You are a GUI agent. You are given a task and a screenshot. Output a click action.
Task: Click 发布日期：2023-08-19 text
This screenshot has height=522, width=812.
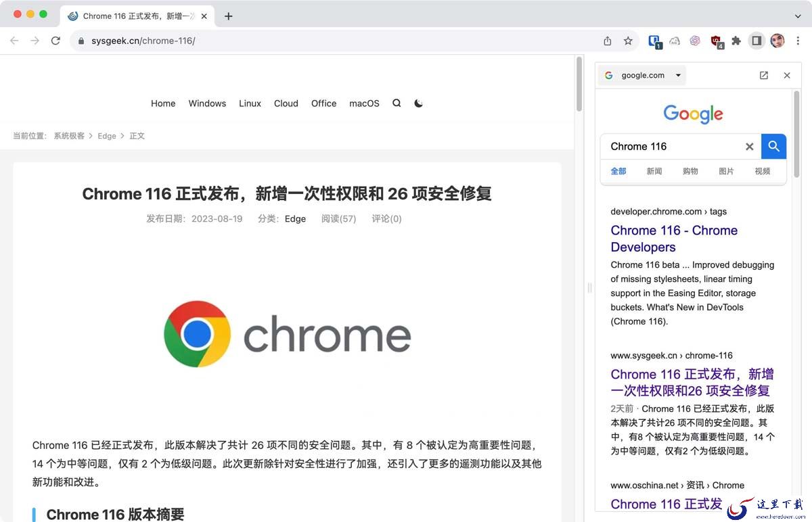pos(194,218)
